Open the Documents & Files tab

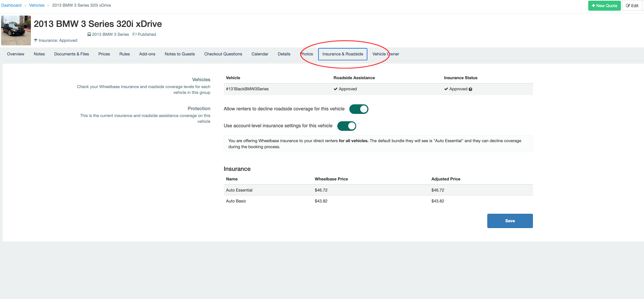[72, 54]
